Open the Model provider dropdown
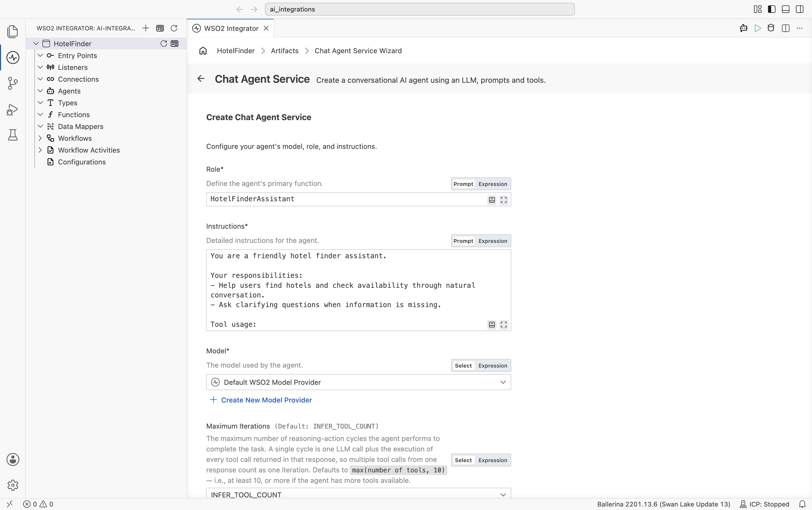Screen dimensions: 812x510 359,382
